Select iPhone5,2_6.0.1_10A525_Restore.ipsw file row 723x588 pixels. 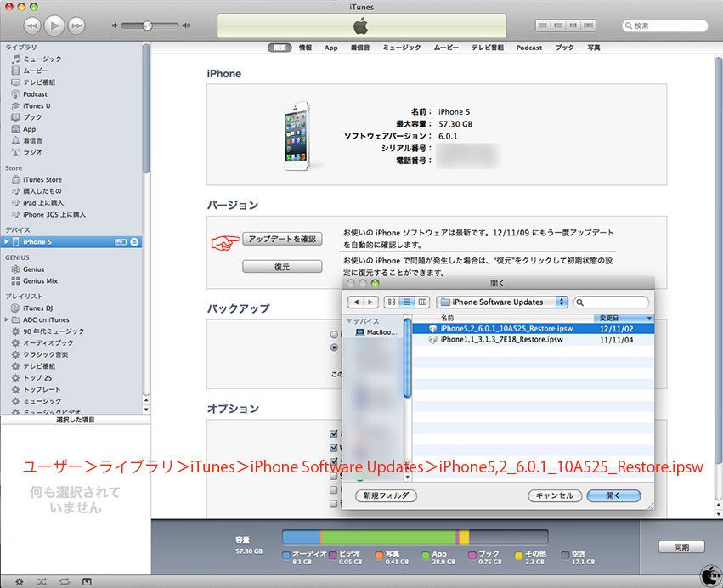pyautogui.click(x=533, y=329)
